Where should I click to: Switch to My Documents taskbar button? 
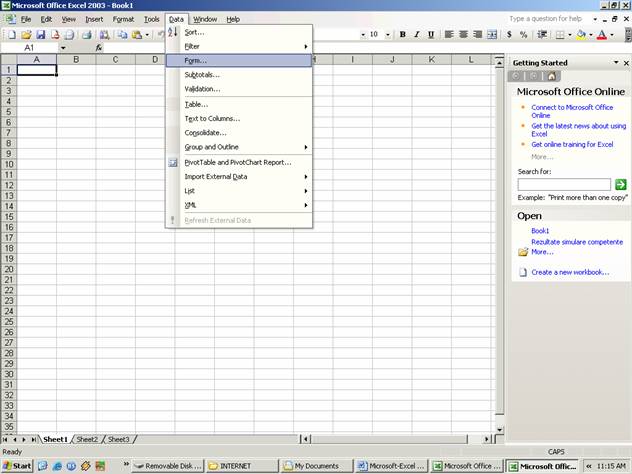(316, 466)
